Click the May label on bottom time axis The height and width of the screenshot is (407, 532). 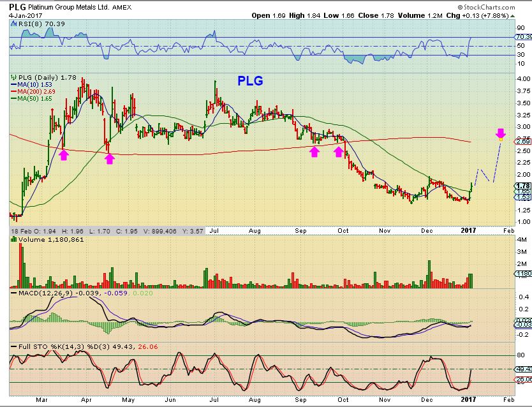(128, 400)
